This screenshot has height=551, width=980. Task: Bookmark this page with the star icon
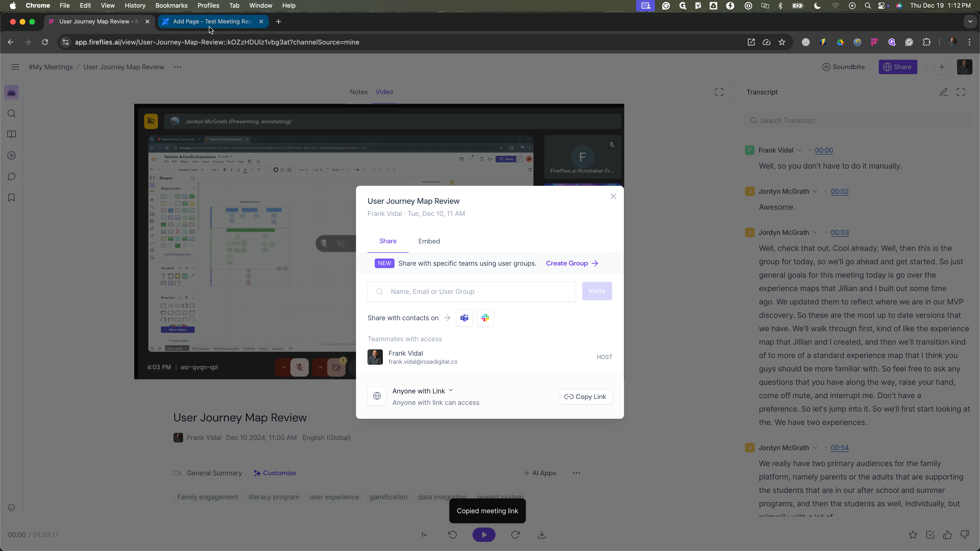pos(782,42)
